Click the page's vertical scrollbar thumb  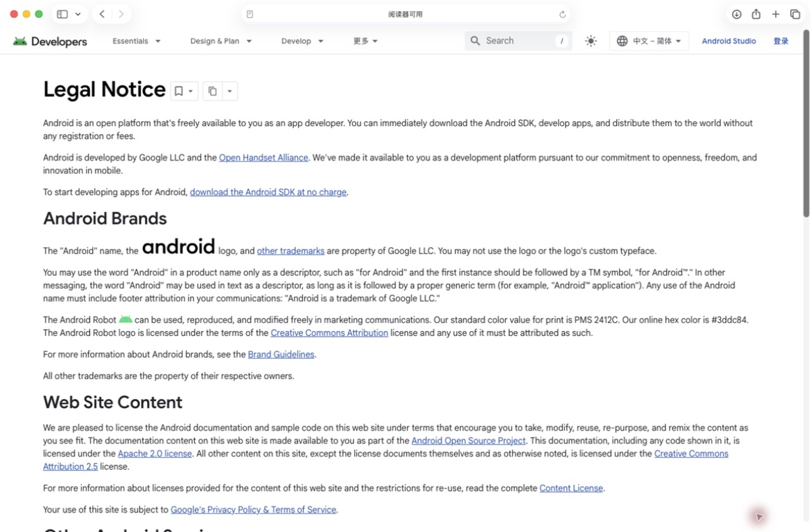tap(806, 124)
